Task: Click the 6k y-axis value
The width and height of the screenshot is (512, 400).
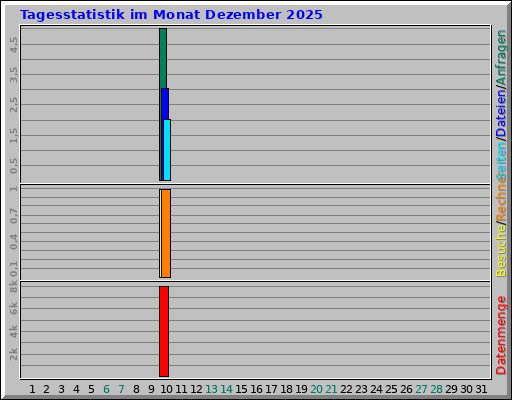Action: [14, 308]
